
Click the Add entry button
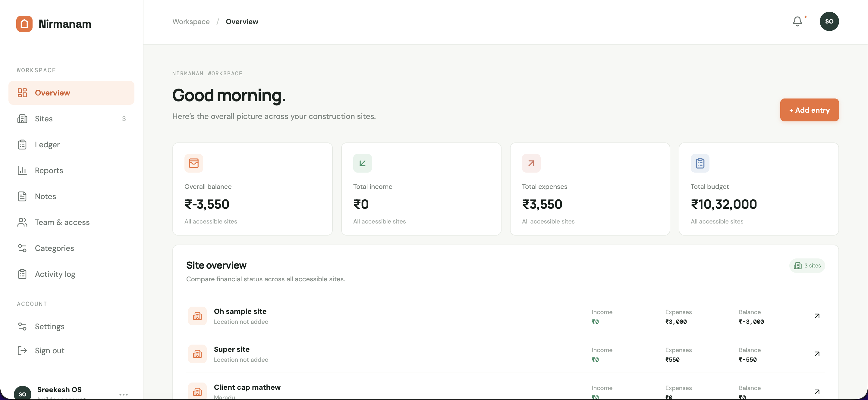point(809,110)
